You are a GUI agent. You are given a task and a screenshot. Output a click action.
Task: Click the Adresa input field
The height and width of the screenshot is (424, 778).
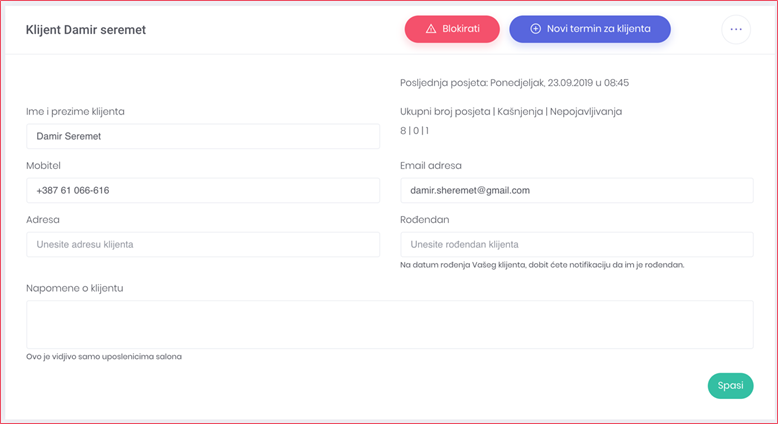click(x=203, y=244)
